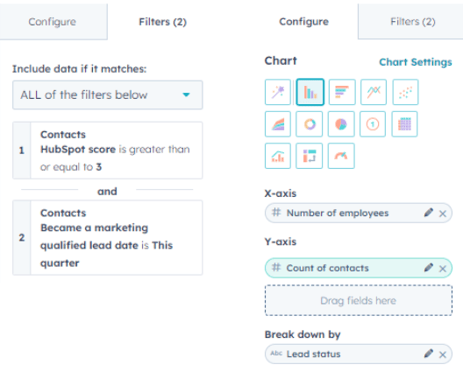The image size is (463, 372).
Task: Select the scatter plot chart type
Action: click(x=405, y=92)
